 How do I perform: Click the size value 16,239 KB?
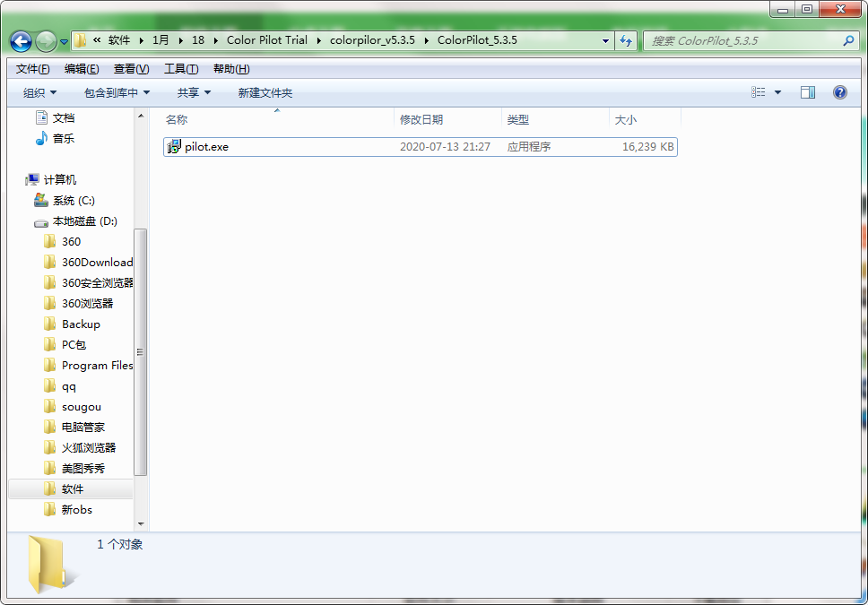point(647,147)
